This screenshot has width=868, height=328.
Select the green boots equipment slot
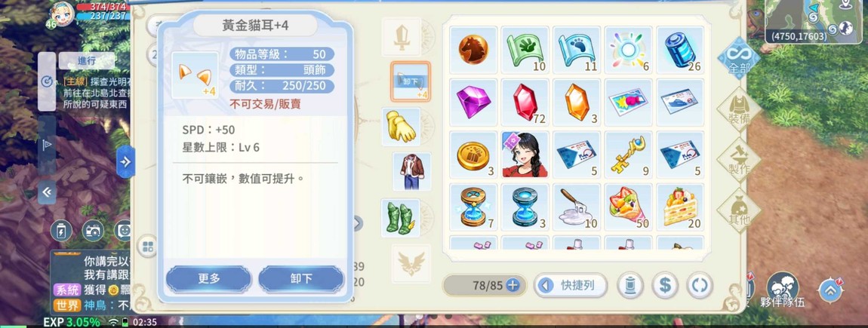(400, 218)
